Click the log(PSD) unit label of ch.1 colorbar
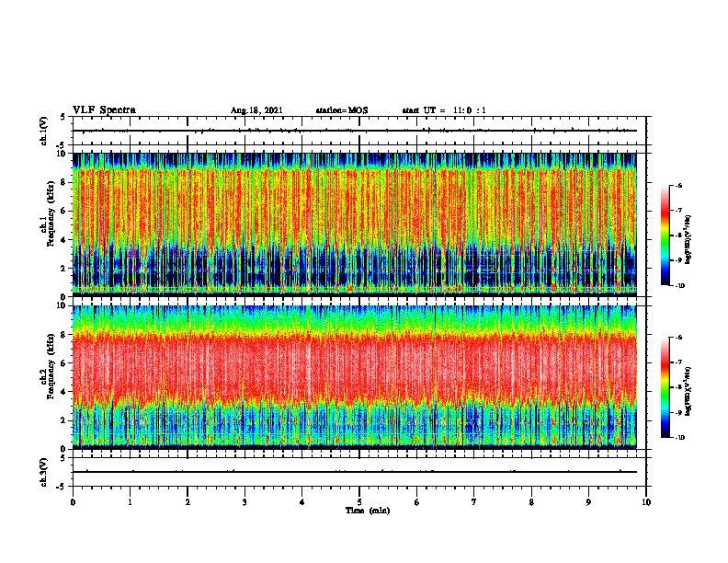This screenshot has height=563, width=728. tap(688, 239)
